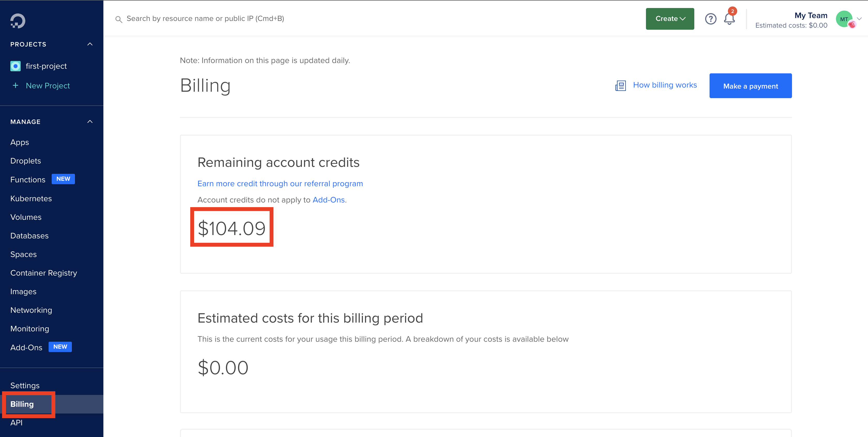This screenshot has height=437, width=868.
Task: Collapse the Projects section chevron
Action: tap(90, 44)
